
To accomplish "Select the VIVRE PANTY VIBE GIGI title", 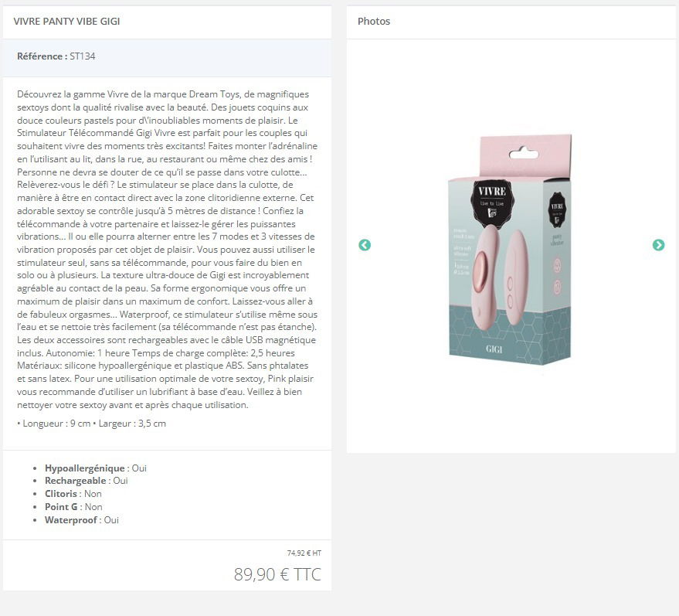I will [x=66, y=21].
